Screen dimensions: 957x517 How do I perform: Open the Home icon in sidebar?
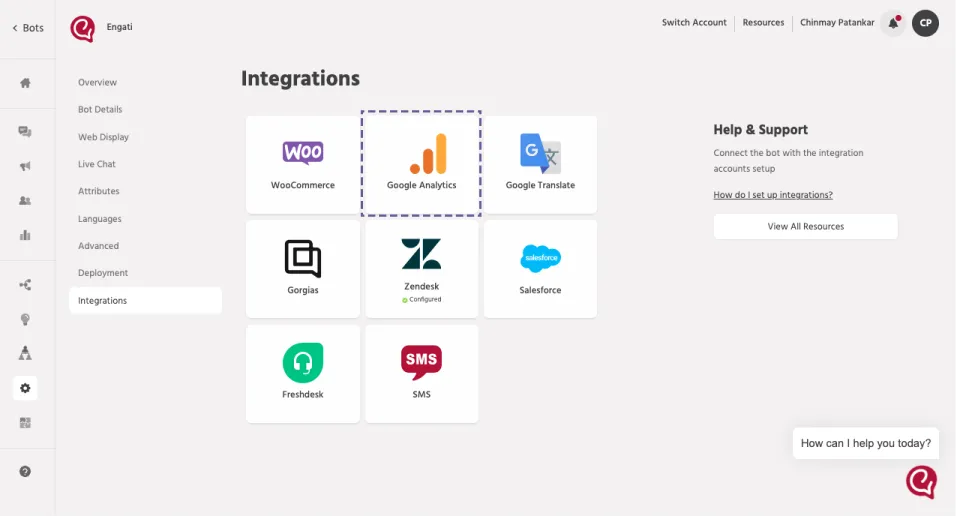25,83
